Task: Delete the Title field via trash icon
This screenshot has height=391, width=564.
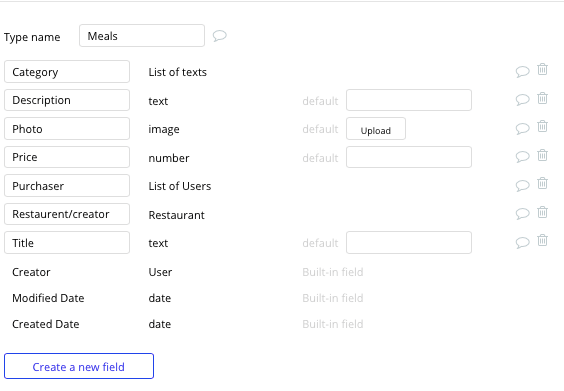Action: coord(542,240)
